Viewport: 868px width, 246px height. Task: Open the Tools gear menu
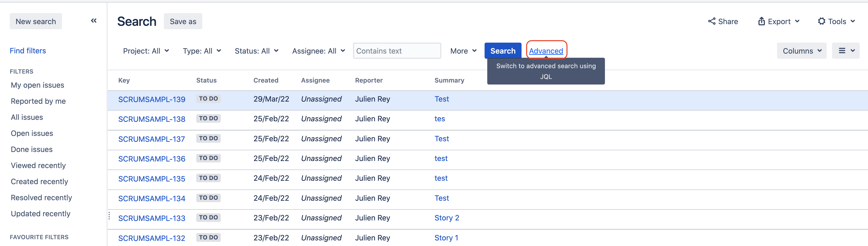pos(836,22)
